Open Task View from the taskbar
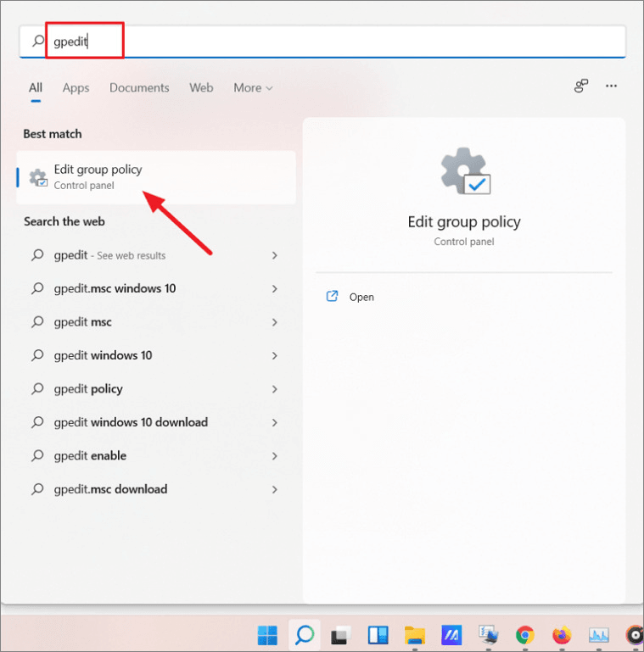Image resolution: width=644 pixels, height=652 pixels. 341,635
